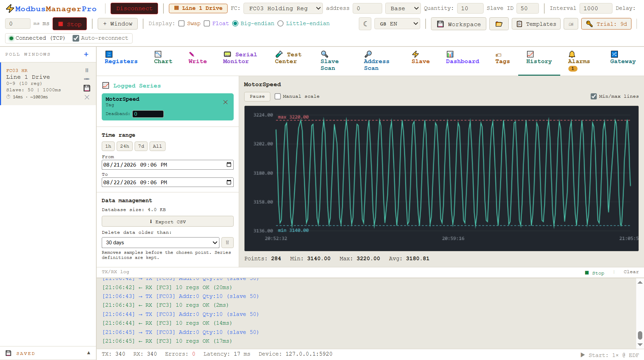Toggle dark mode moon icon
Screen dimensions: 644x360
[x=365, y=24]
